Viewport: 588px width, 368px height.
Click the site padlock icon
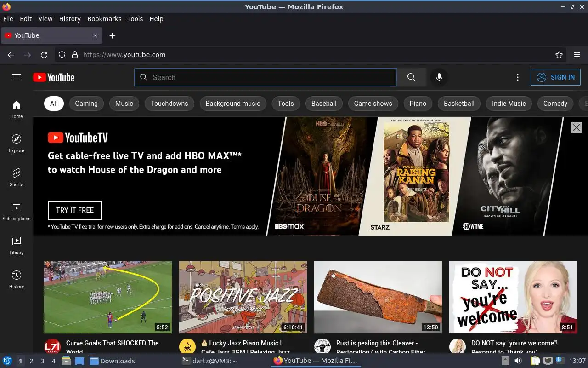pyautogui.click(x=75, y=55)
